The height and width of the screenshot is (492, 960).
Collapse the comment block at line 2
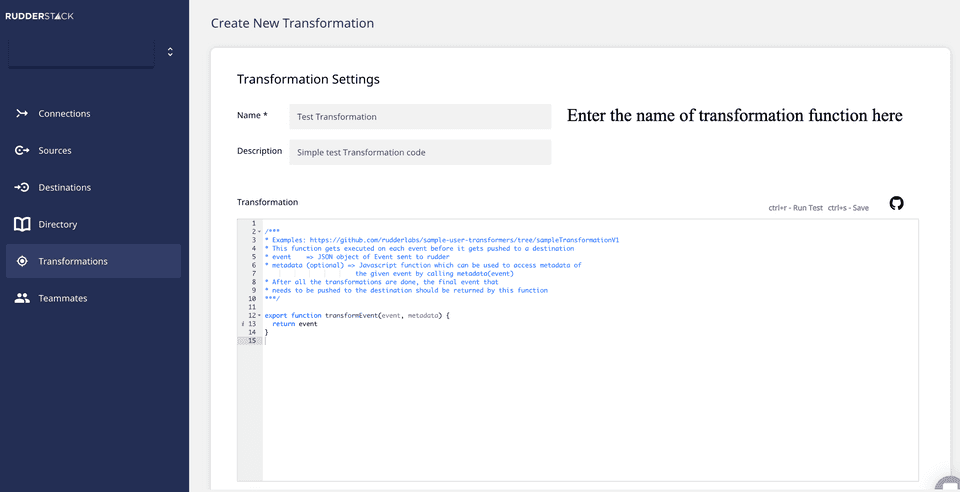[x=260, y=232]
